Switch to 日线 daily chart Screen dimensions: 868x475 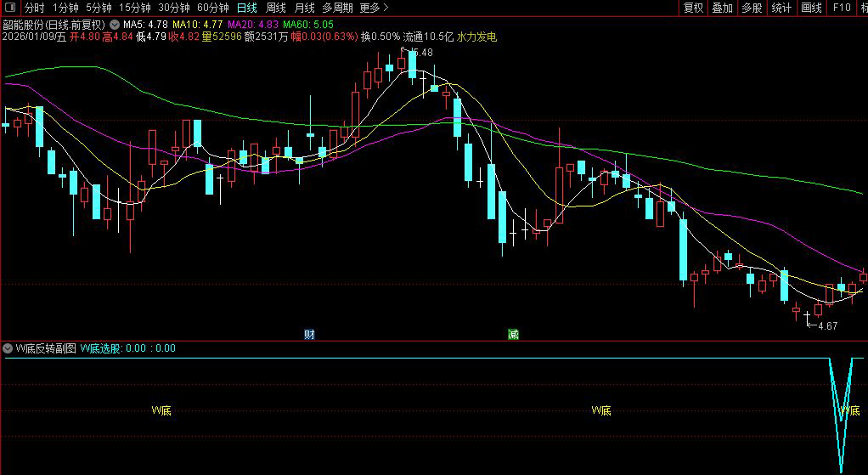(247, 8)
